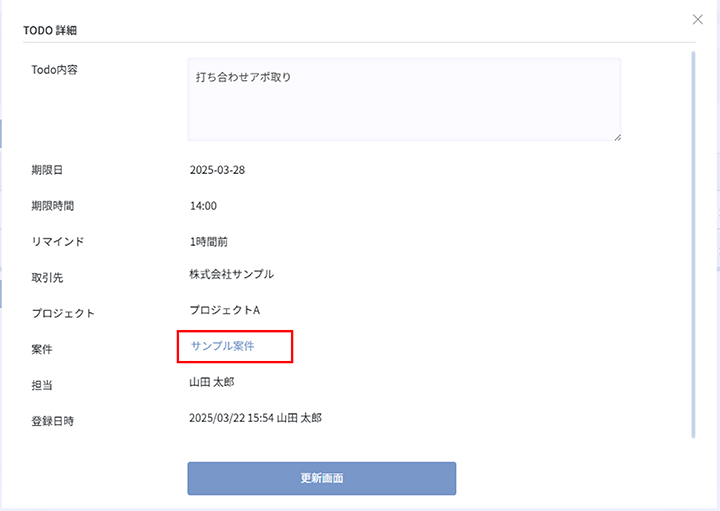This screenshot has height=511, width=720.
Task: Click the 株式会社サンプル client name
Action: [231, 274]
